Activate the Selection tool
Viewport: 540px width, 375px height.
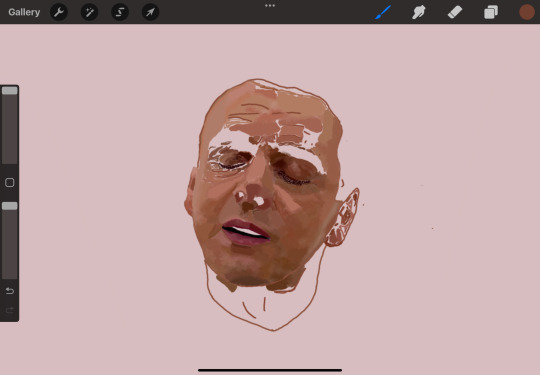(x=120, y=12)
